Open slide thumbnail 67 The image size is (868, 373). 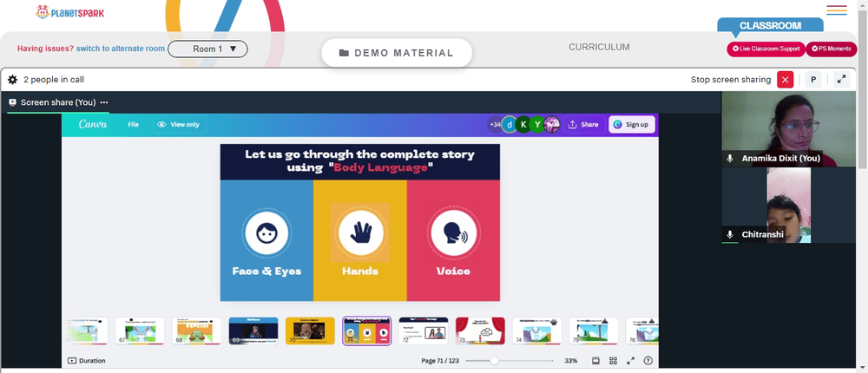140,331
